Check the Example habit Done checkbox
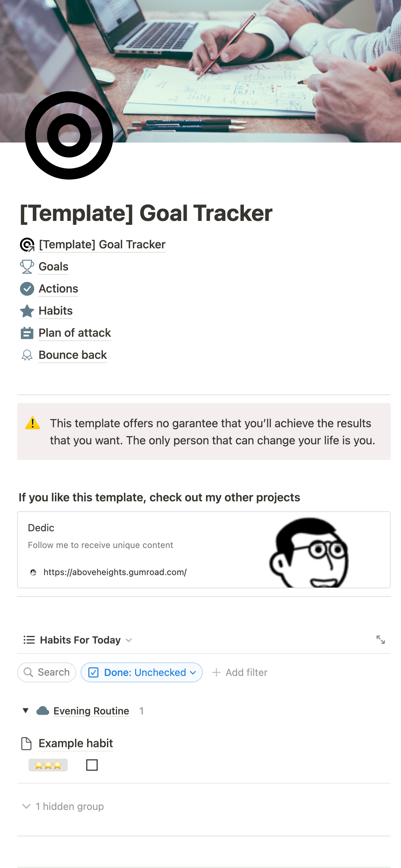The height and width of the screenshot is (868, 401). pyautogui.click(x=92, y=765)
